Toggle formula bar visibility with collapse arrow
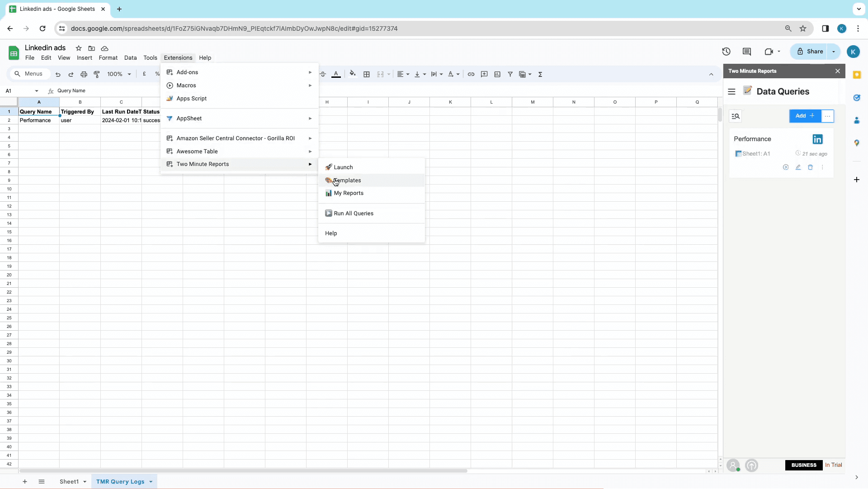This screenshot has height=489, width=868. click(712, 74)
